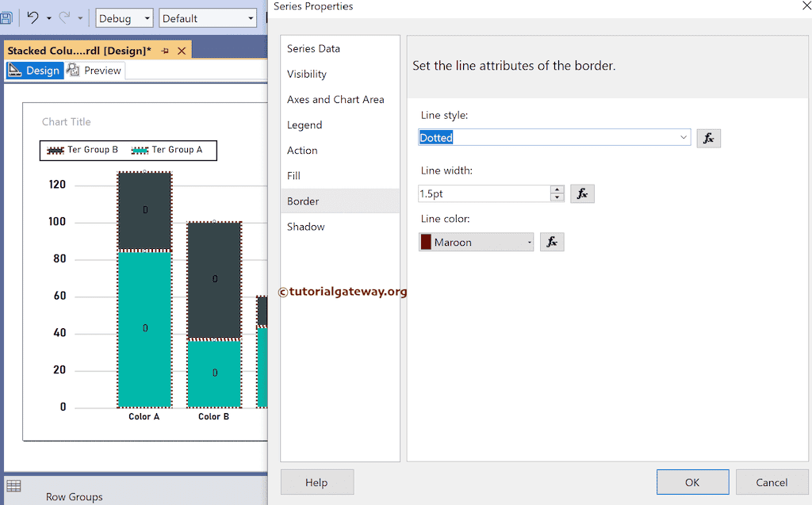812x505 pixels.
Task: Open Help from the properties dialog
Action: [316, 481]
